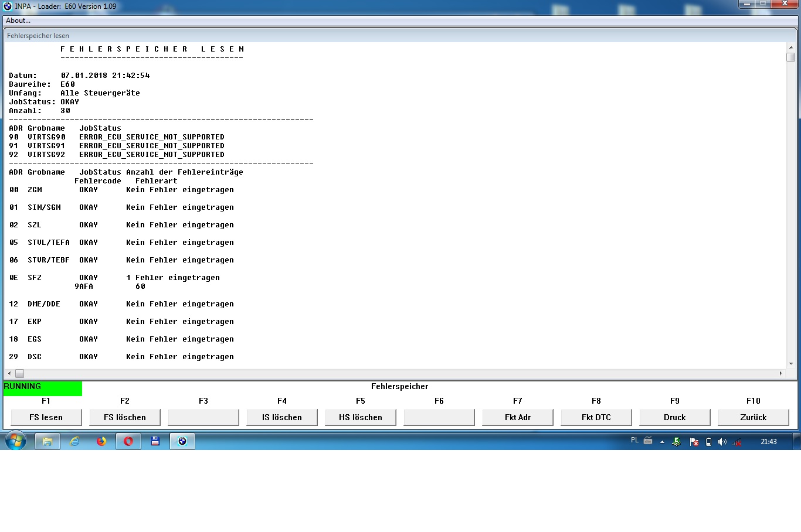Screen dimensions: 801x532
Task: Print results with the Druck button
Action: [x=674, y=417]
